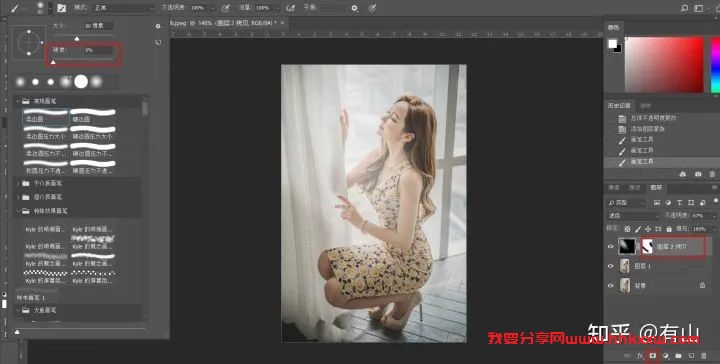Click the brush size slider track
The image size is (720, 364).
83,35
